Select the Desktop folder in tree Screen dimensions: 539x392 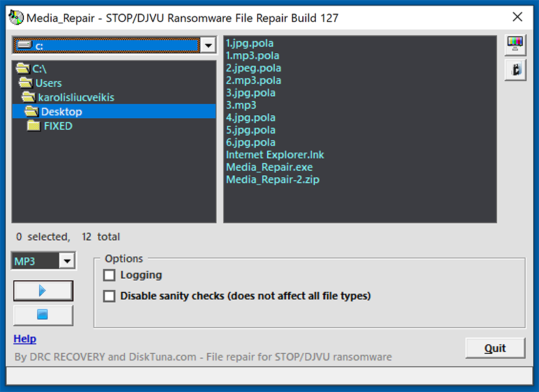click(x=61, y=112)
